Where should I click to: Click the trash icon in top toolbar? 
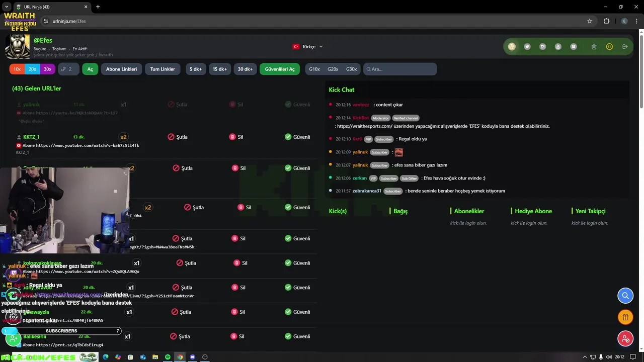coord(594,47)
